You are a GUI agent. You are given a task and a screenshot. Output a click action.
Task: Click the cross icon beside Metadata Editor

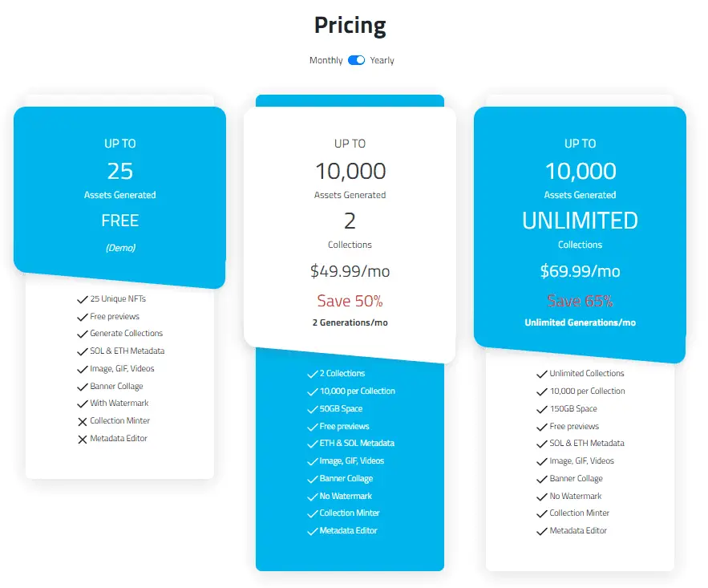click(82, 439)
